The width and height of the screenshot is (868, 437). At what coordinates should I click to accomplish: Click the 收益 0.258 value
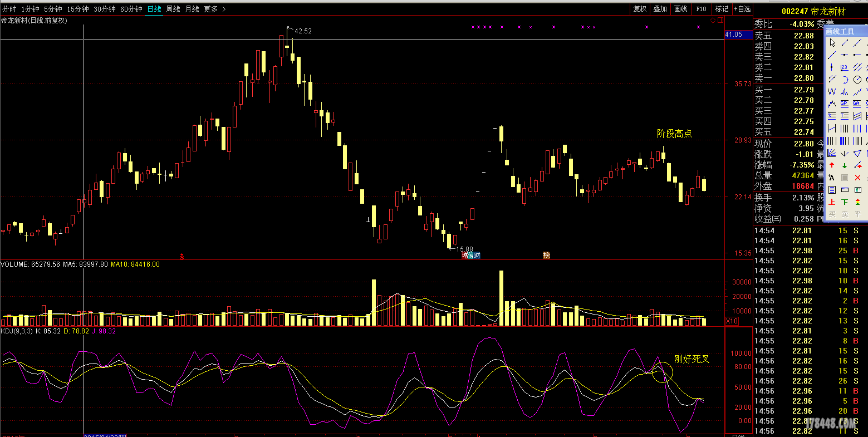click(x=804, y=219)
